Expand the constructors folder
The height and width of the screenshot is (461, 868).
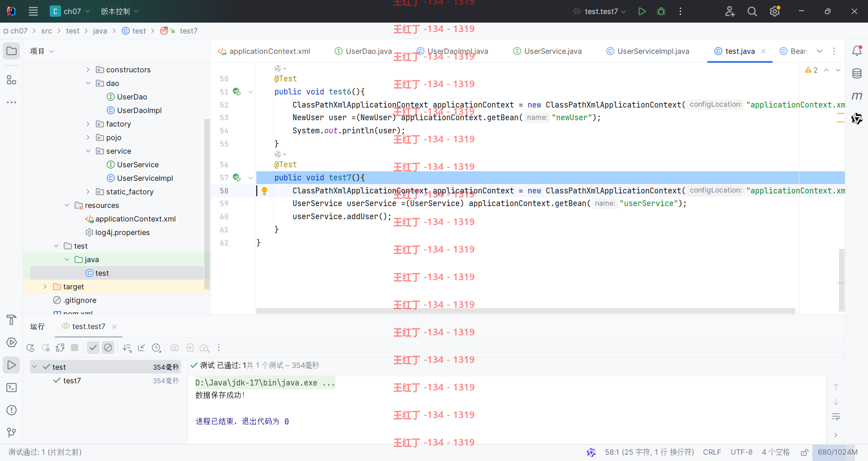88,70
